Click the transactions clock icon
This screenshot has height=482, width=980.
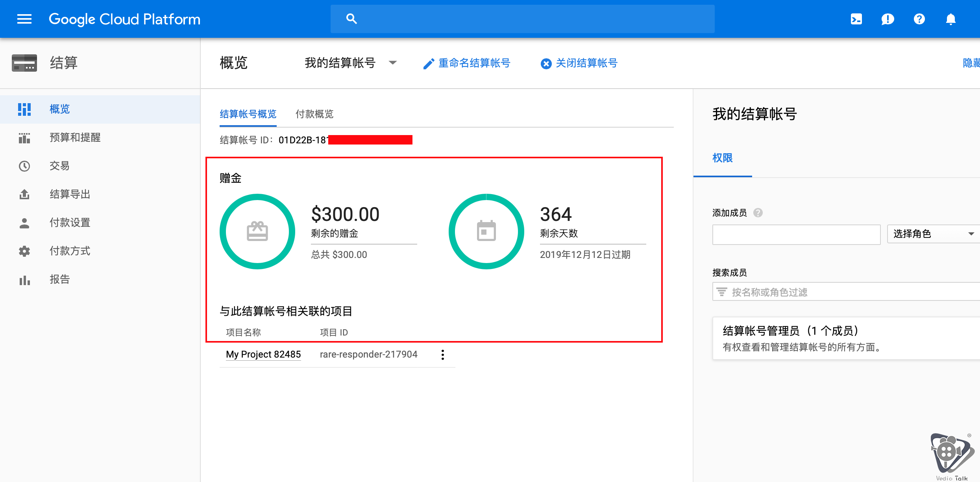[x=24, y=166]
